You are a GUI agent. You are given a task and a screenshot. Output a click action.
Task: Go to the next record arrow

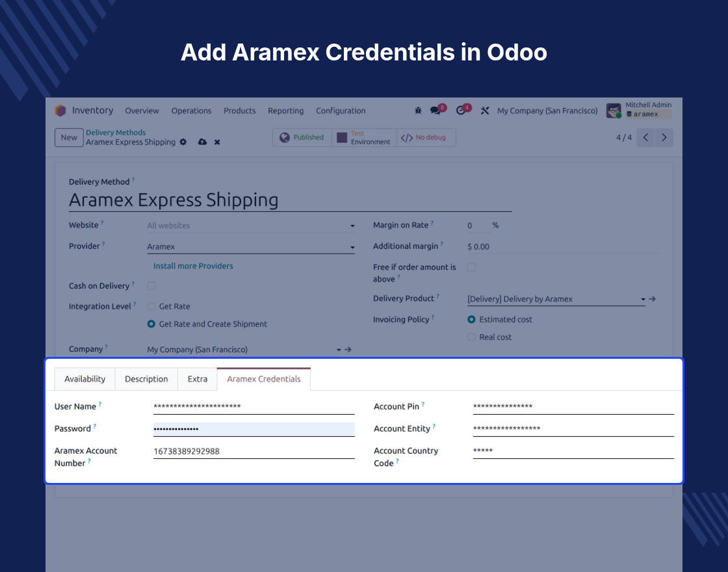click(x=664, y=137)
